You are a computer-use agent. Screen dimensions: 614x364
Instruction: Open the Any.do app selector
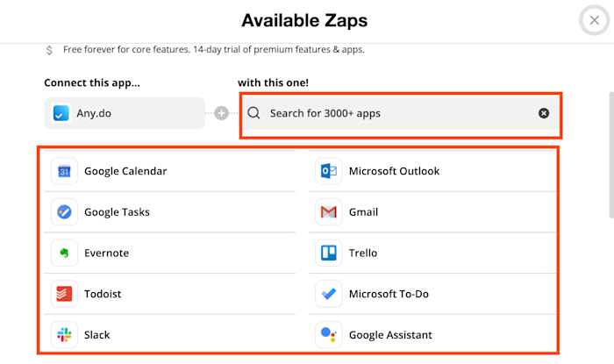(125, 113)
